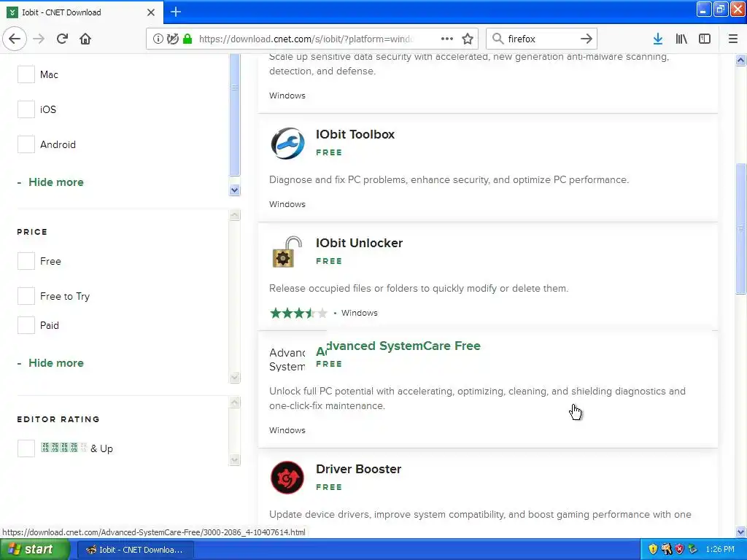Click the main page scrollbar thumb
Screen dimensions: 747x560
(741, 228)
